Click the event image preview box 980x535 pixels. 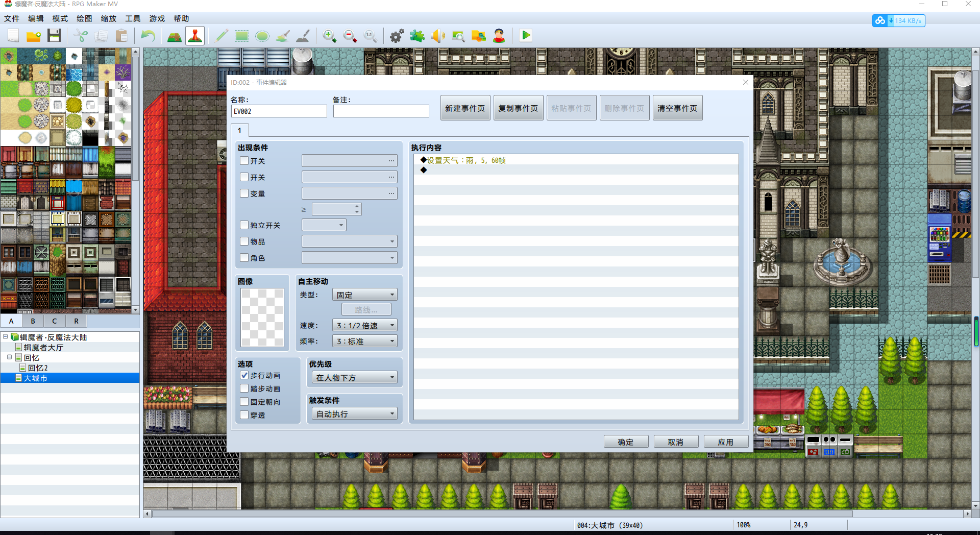click(x=262, y=318)
